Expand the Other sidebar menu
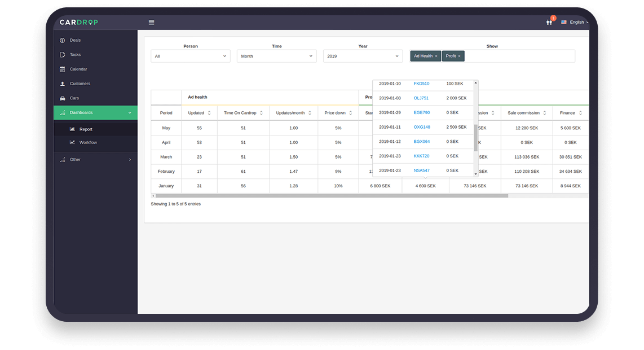This screenshot has height=350, width=644. point(96,160)
